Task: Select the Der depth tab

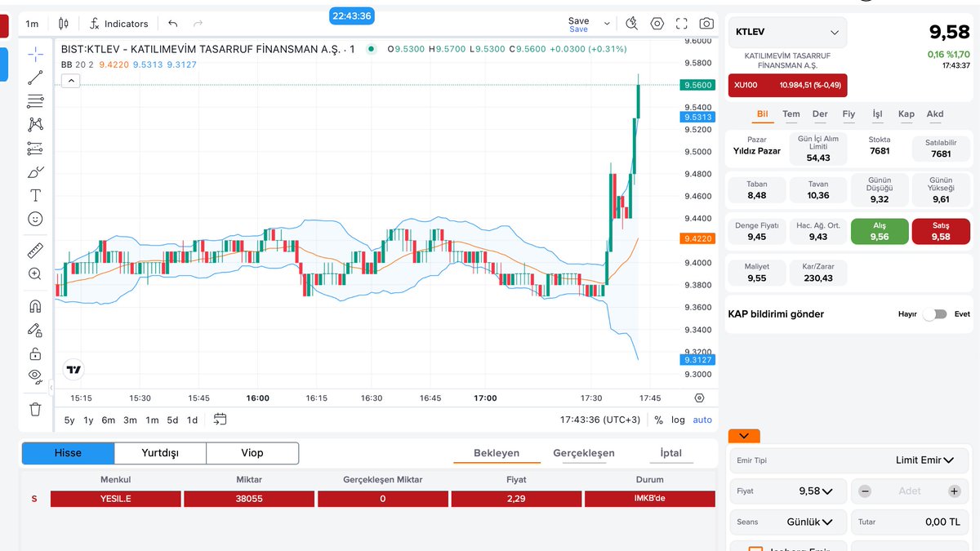Action: click(820, 114)
